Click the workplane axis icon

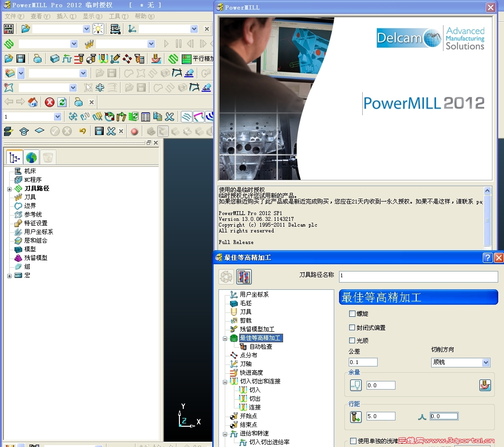(x=132, y=29)
